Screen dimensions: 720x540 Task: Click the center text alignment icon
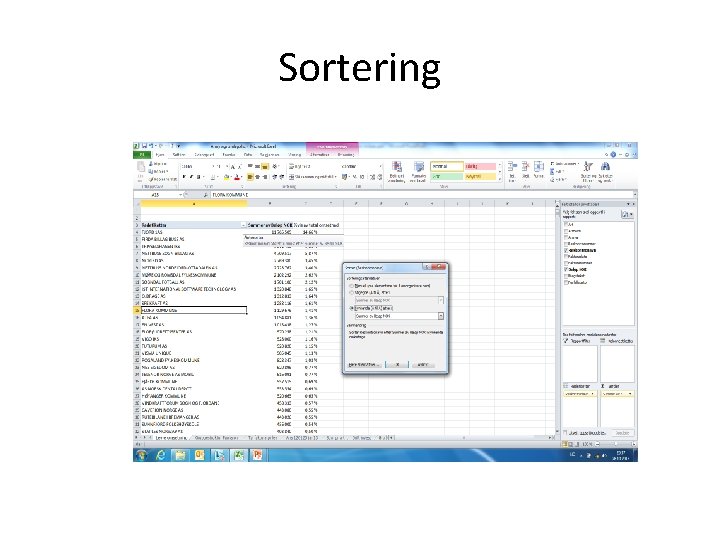pos(257,177)
